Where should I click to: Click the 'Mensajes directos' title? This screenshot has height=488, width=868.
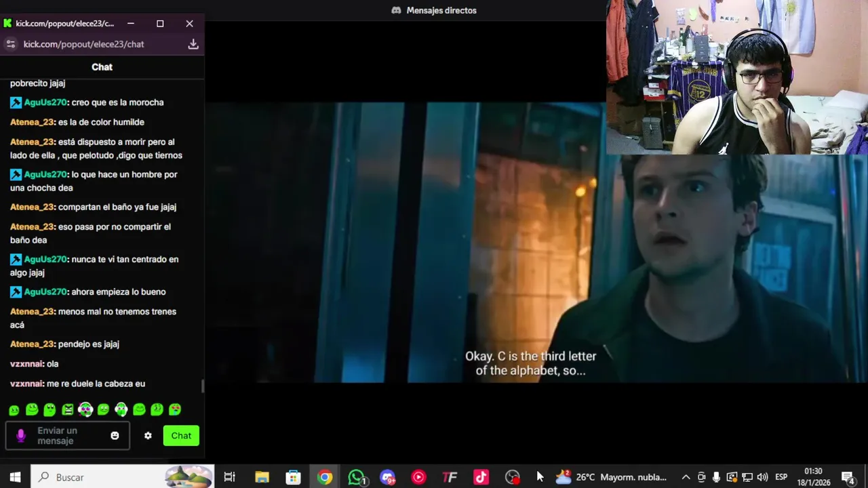(441, 10)
